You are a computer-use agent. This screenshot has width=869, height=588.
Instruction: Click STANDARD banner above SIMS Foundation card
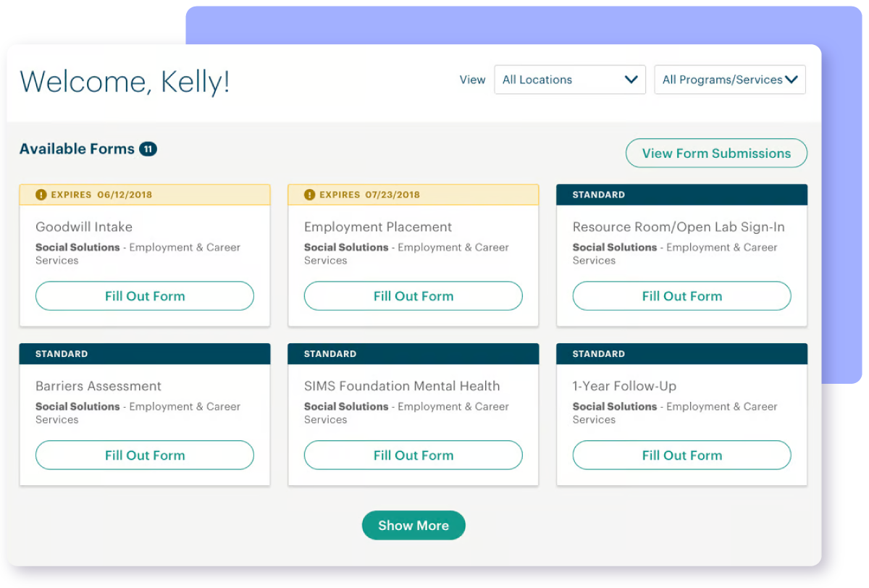pos(413,354)
